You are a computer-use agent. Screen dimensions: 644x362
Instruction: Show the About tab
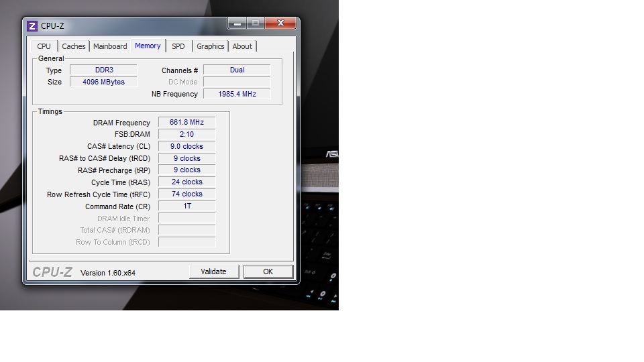(242, 46)
